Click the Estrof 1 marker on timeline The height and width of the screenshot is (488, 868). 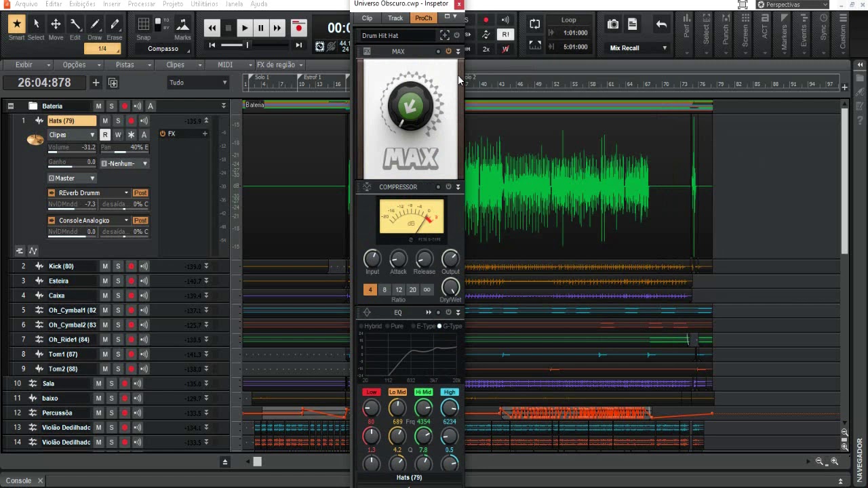[313, 77]
